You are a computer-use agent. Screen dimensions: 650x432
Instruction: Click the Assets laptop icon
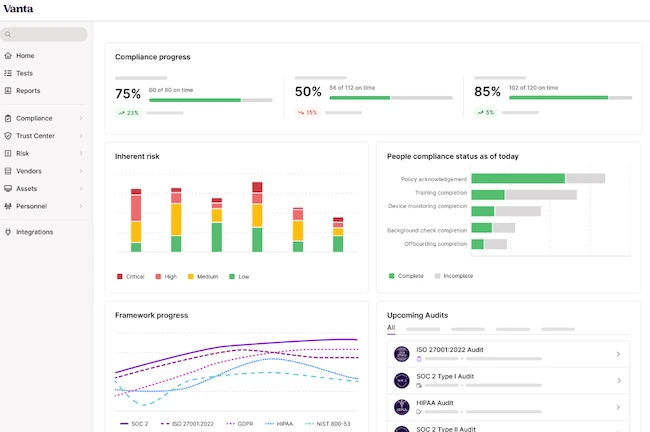coord(8,188)
